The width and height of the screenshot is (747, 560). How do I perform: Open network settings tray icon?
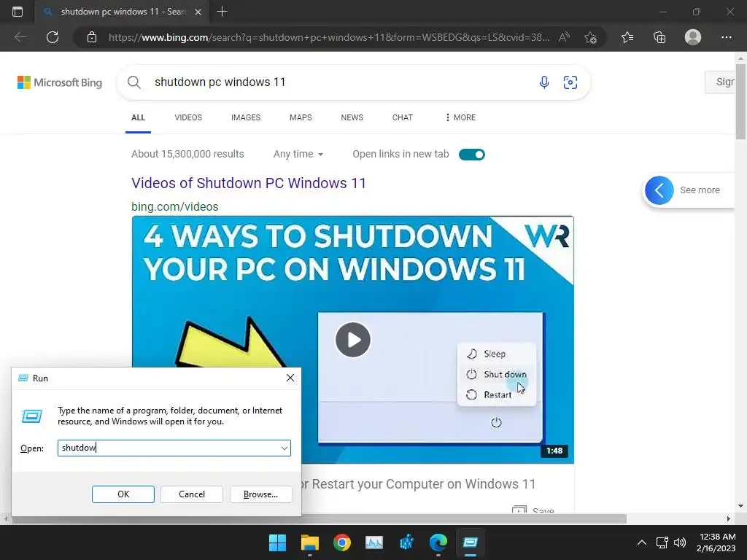click(662, 542)
